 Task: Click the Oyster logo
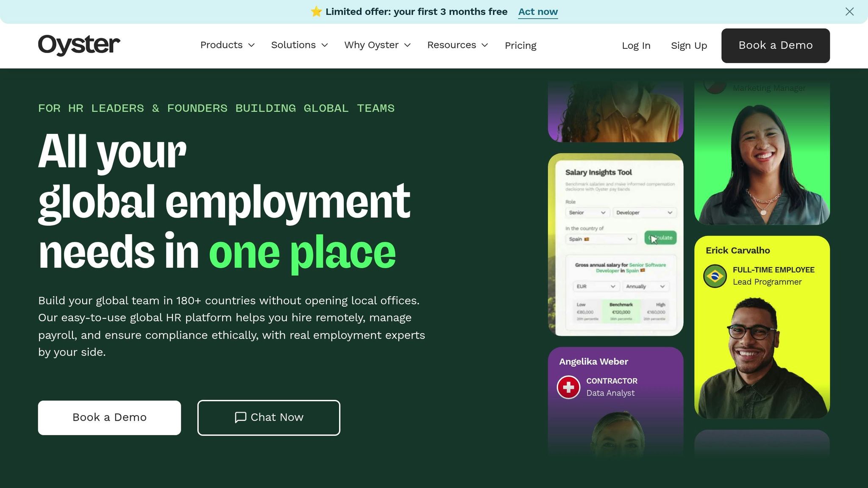pyautogui.click(x=79, y=45)
